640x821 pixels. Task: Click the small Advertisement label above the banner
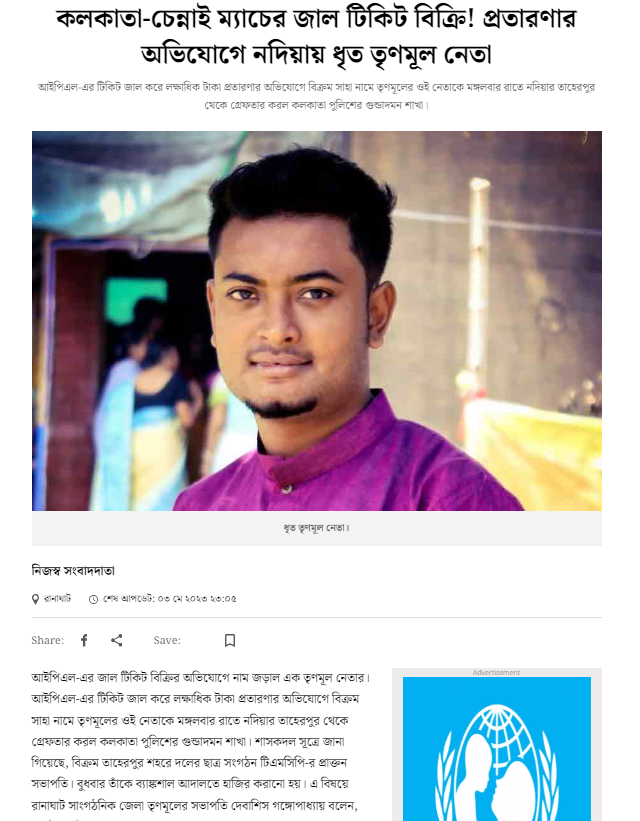[496, 672]
